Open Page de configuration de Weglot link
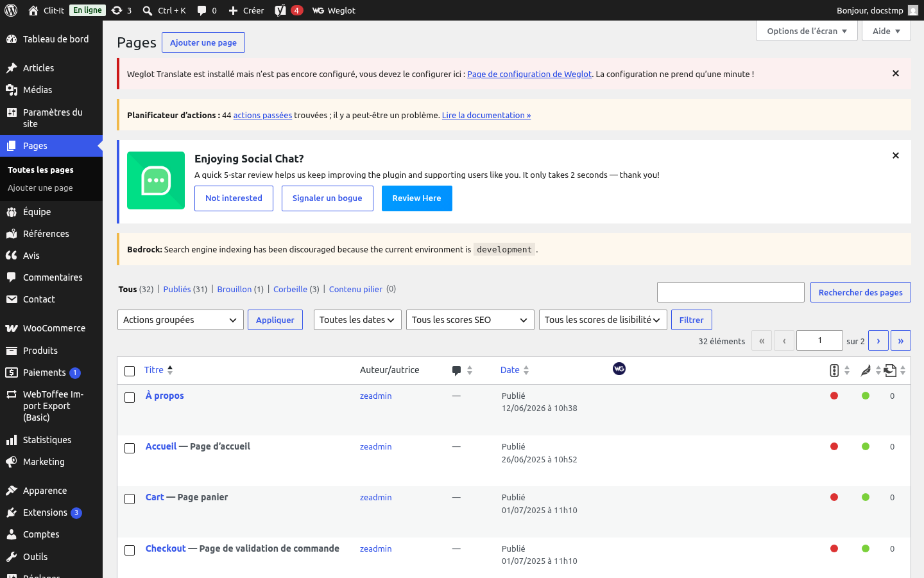The height and width of the screenshot is (578, 924). (529, 74)
